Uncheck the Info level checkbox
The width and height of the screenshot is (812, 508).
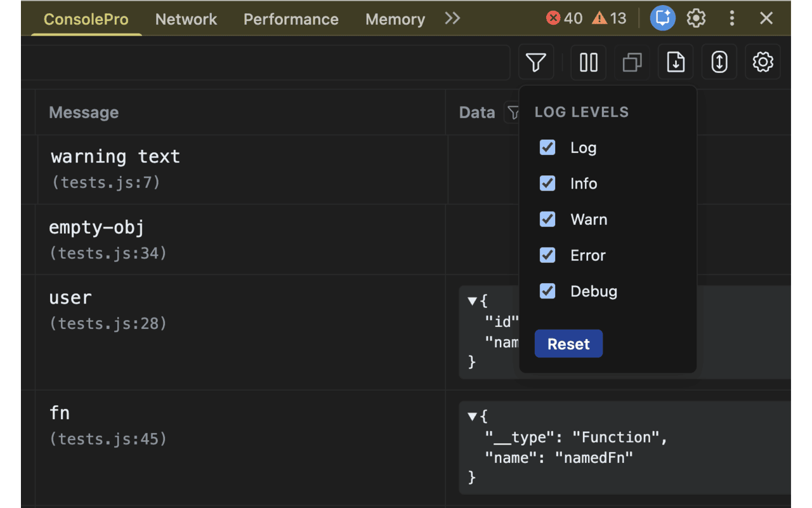[x=547, y=184]
